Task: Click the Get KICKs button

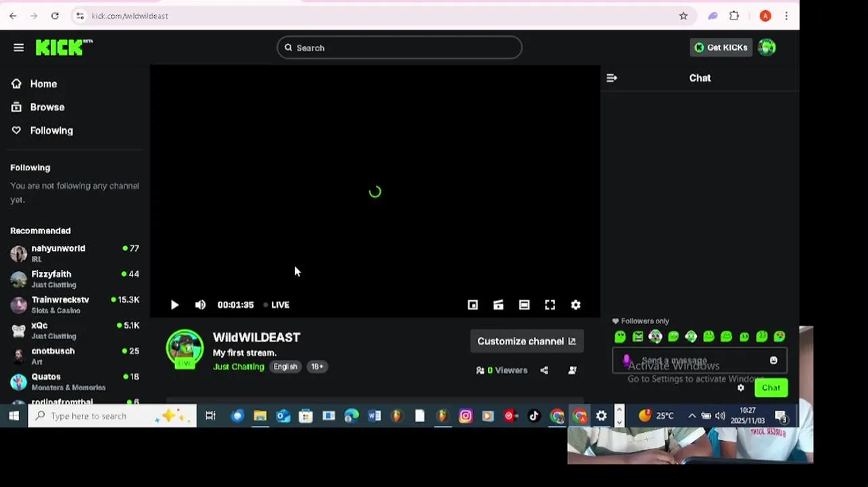Action: pos(721,47)
